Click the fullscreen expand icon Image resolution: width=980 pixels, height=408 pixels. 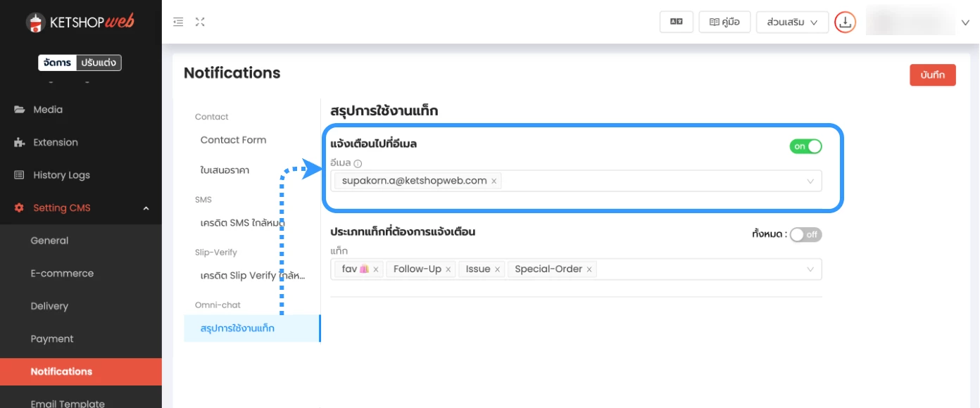click(200, 22)
